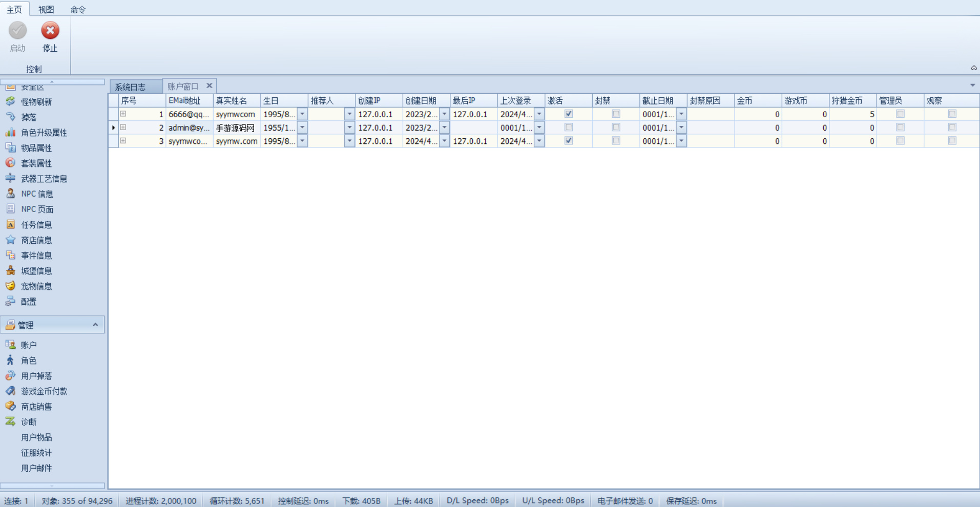This screenshot has width=980, height=507.
Task: Toggle 激活 checkbox for row 3
Action: [x=569, y=140]
